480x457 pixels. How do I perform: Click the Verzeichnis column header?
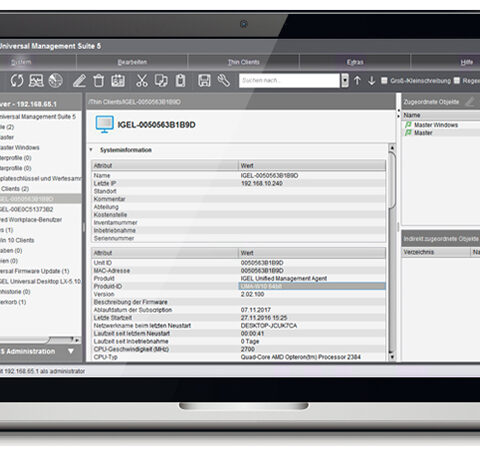pos(436,252)
